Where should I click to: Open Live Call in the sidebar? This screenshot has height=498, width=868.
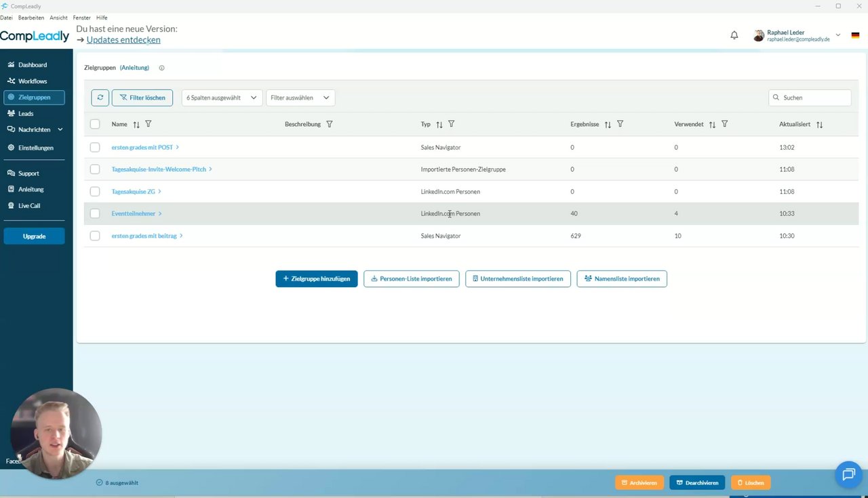pos(29,206)
